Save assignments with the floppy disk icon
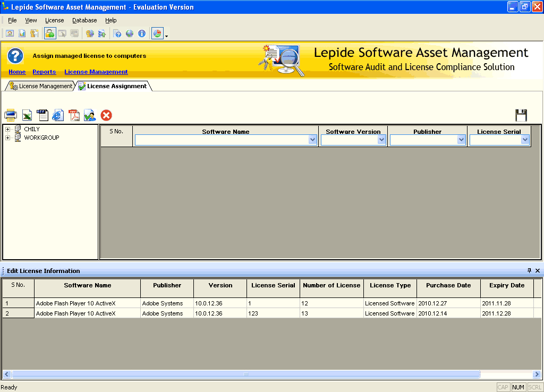This screenshot has height=392, width=544. tap(521, 115)
